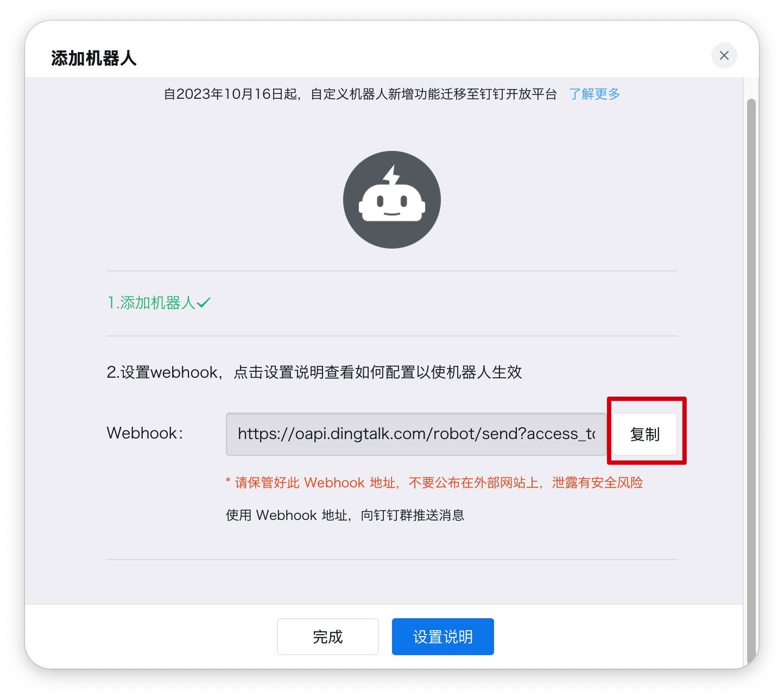The image size is (784, 698).
Task: Close the 添加机器人 dialog with X
Action: point(724,55)
